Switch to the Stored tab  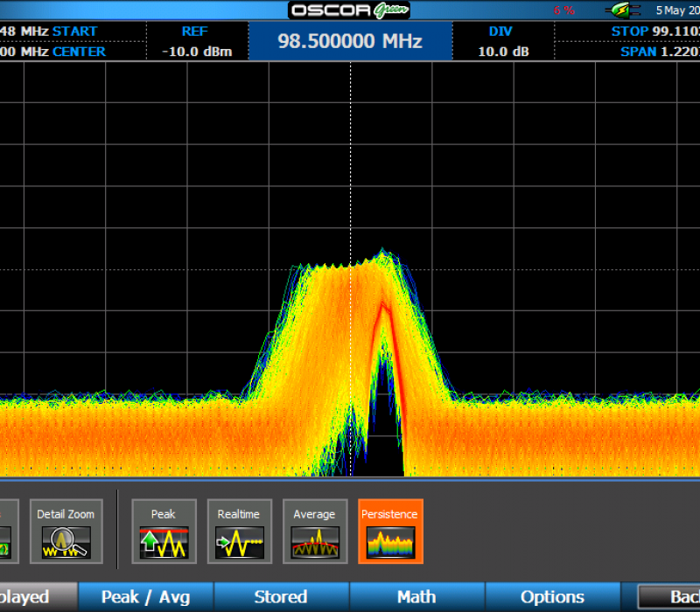[x=281, y=597]
